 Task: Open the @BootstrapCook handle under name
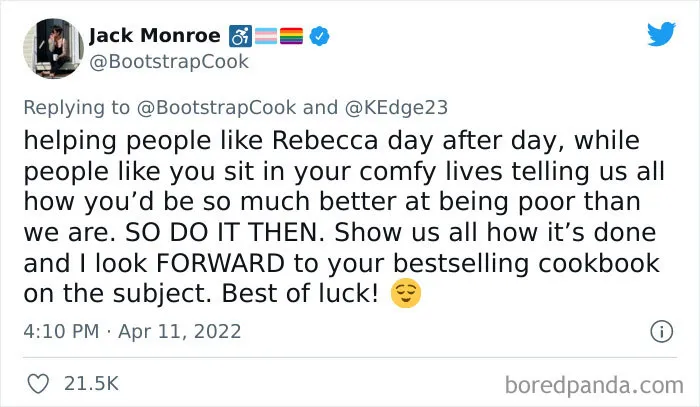[169, 62]
